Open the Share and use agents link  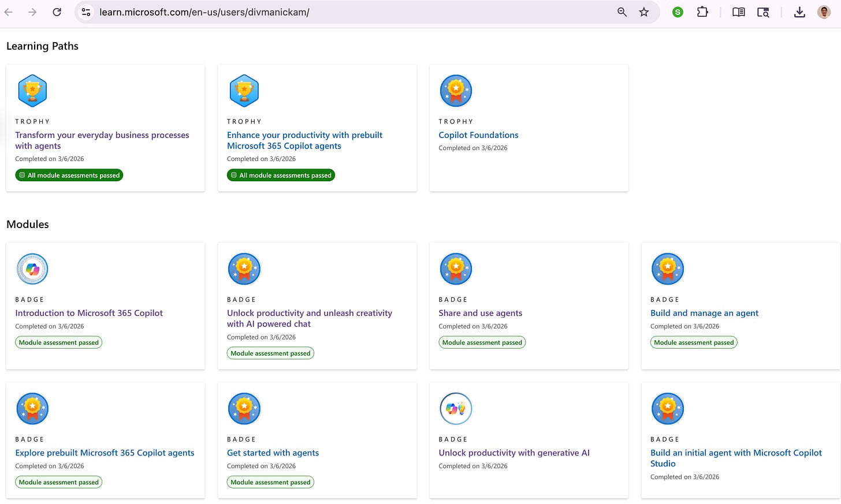click(x=480, y=313)
